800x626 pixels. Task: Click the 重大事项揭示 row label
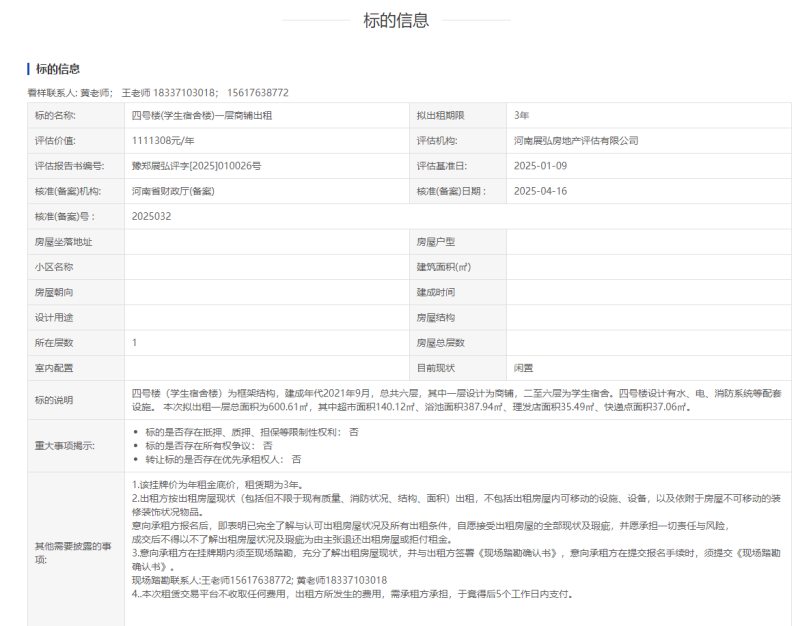click(x=65, y=445)
